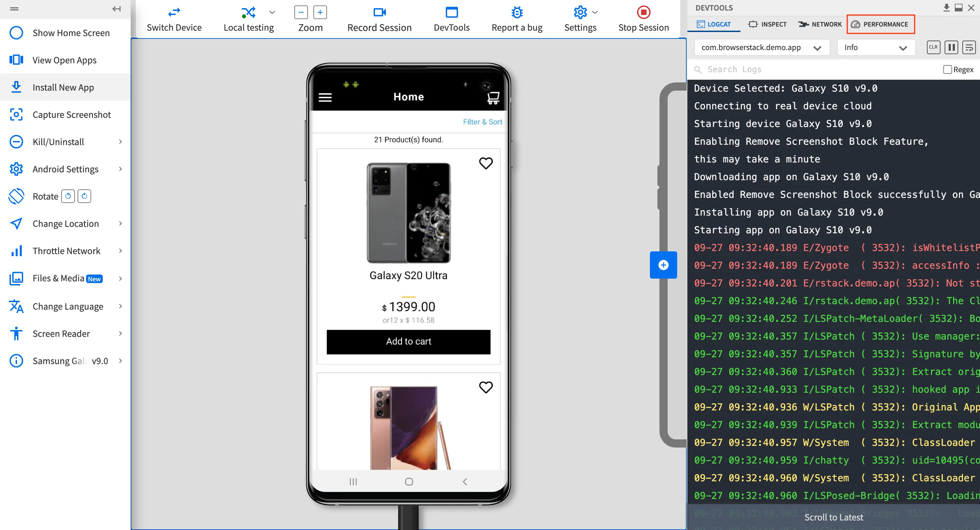
Task: Click the shopping cart icon in app
Action: tap(493, 97)
